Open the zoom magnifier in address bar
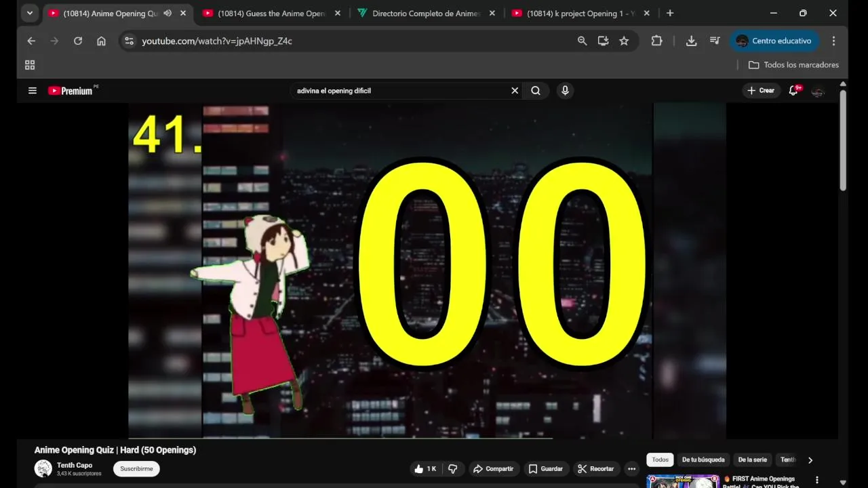The width and height of the screenshot is (868, 488). [x=582, y=41]
